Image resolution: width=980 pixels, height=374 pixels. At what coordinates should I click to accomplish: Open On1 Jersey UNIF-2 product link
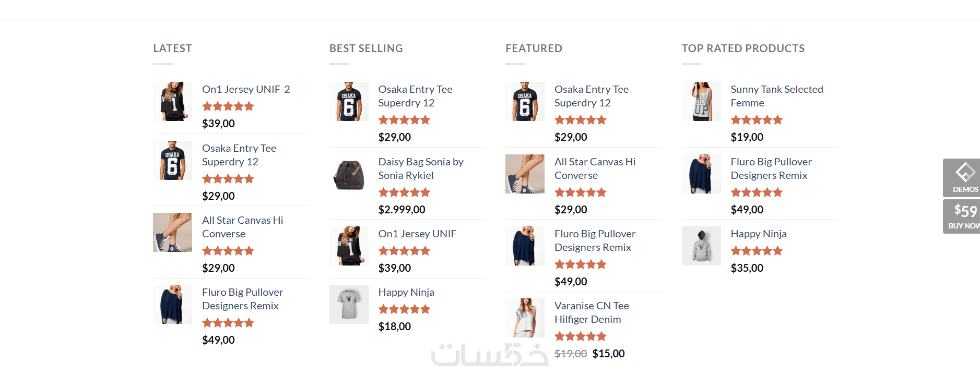pos(246,89)
